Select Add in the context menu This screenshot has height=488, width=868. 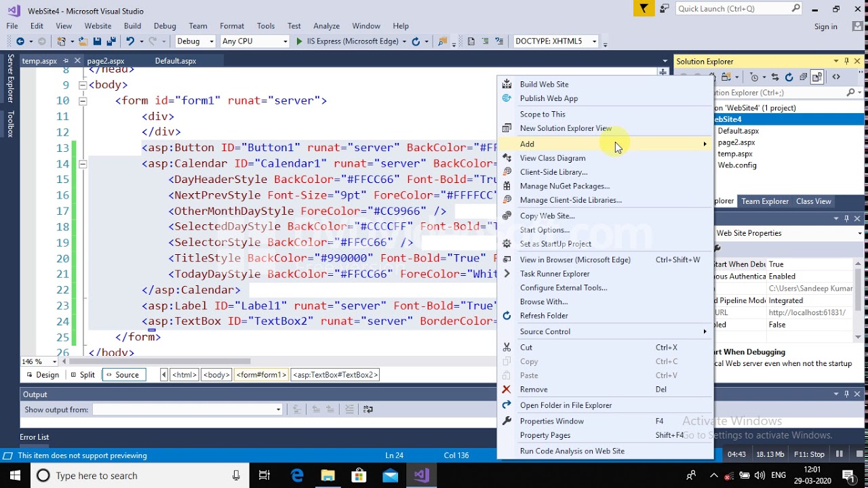pos(605,144)
